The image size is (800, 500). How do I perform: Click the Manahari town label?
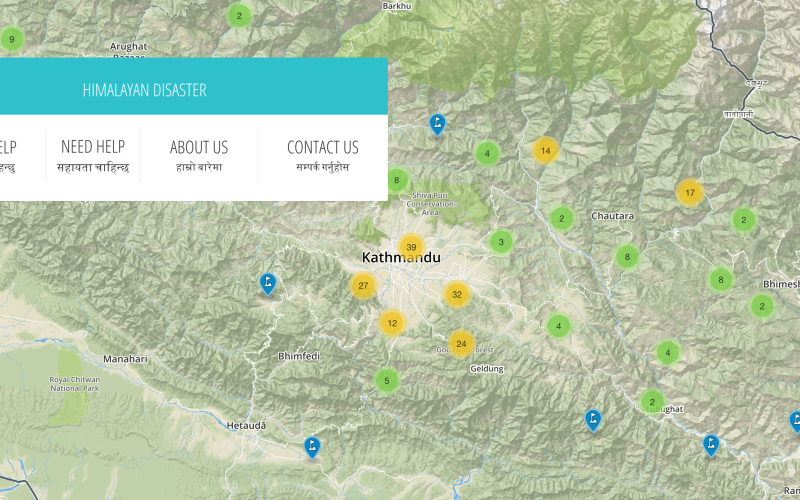coord(126,359)
